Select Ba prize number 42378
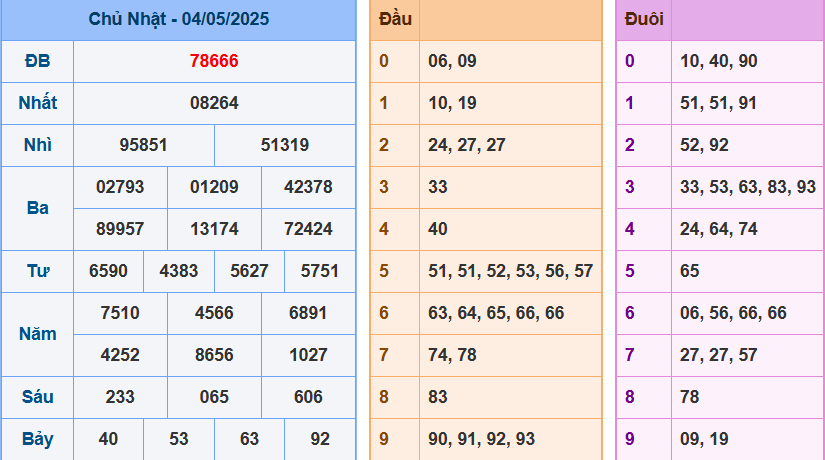Image resolution: width=825 pixels, height=460 pixels. click(x=308, y=187)
